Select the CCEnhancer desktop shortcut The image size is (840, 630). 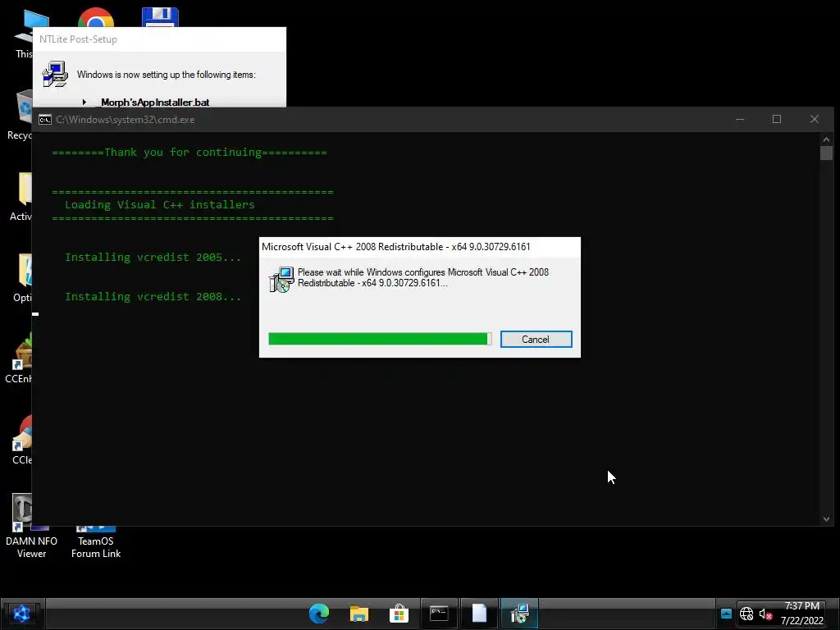coord(20,358)
